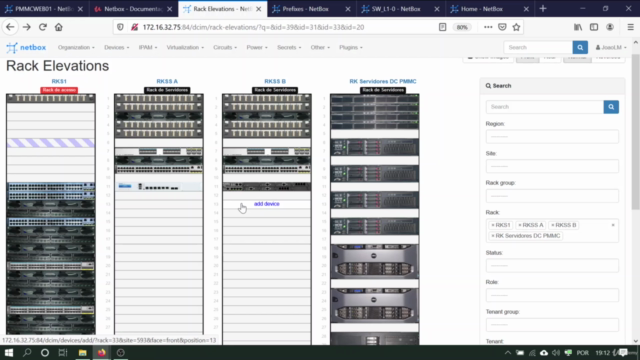640x360 pixels.
Task: Click the filter panel Search input
Action: tap(544, 107)
